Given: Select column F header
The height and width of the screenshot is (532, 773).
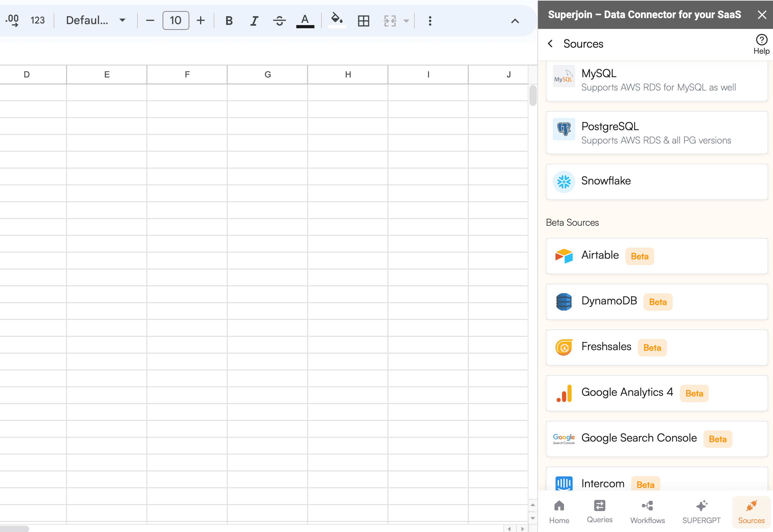Looking at the screenshot, I should pyautogui.click(x=187, y=74).
